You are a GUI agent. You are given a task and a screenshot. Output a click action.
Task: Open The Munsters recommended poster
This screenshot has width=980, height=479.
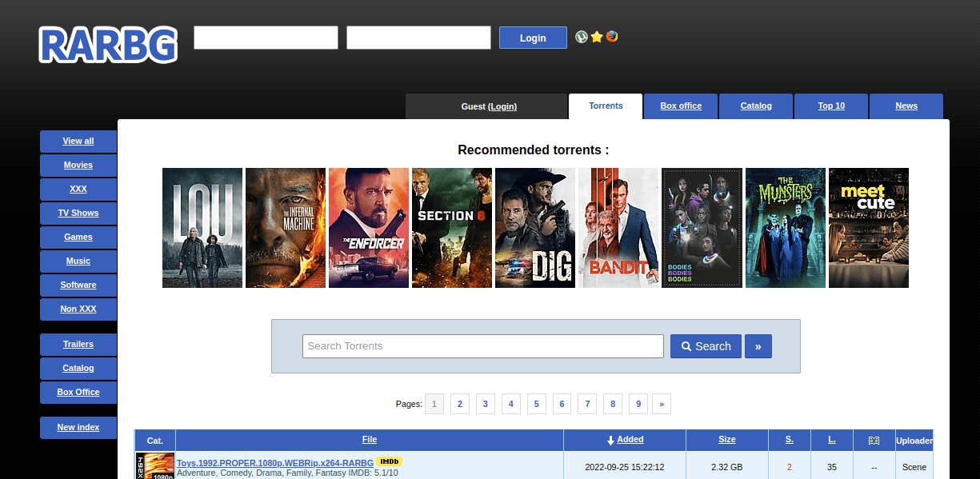pos(785,228)
